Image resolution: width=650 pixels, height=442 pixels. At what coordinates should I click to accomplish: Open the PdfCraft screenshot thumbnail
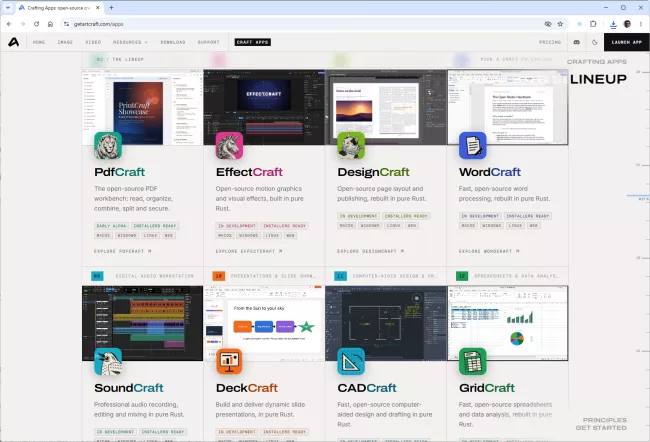point(143,107)
